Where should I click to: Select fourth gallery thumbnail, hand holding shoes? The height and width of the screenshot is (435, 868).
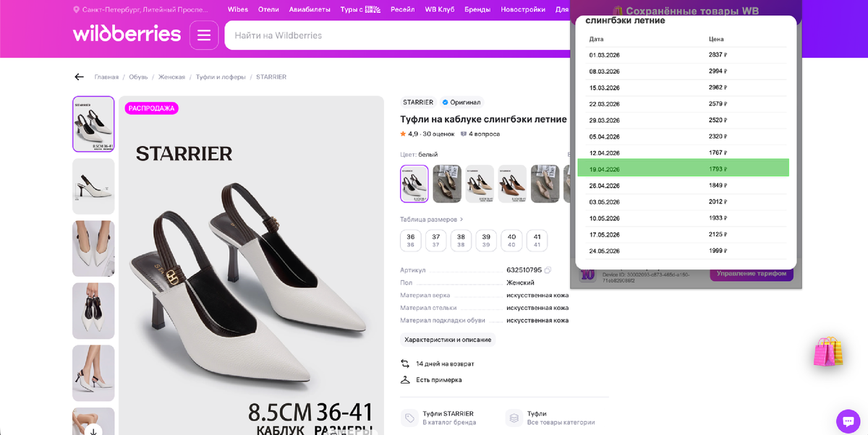tap(93, 311)
